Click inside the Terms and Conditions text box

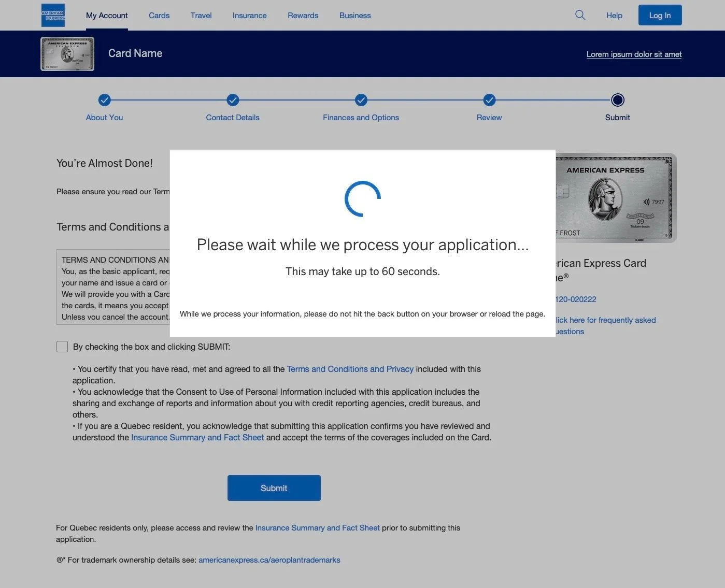pos(113,287)
